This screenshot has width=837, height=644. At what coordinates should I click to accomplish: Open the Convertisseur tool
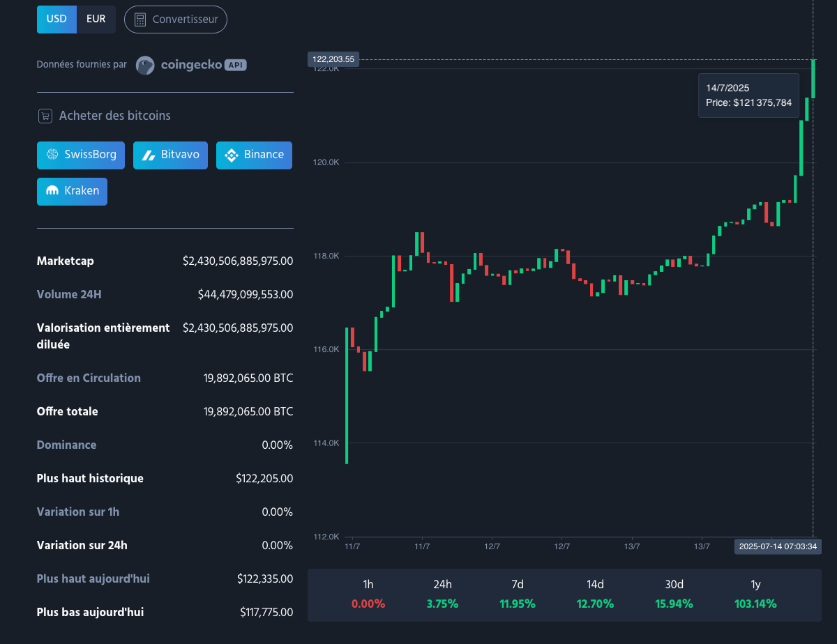tap(176, 20)
